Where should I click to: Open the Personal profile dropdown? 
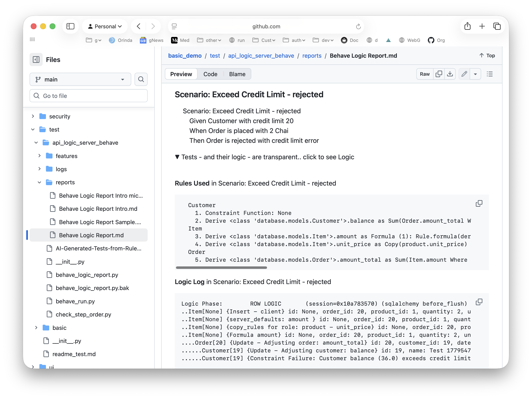(x=105, y=26)
